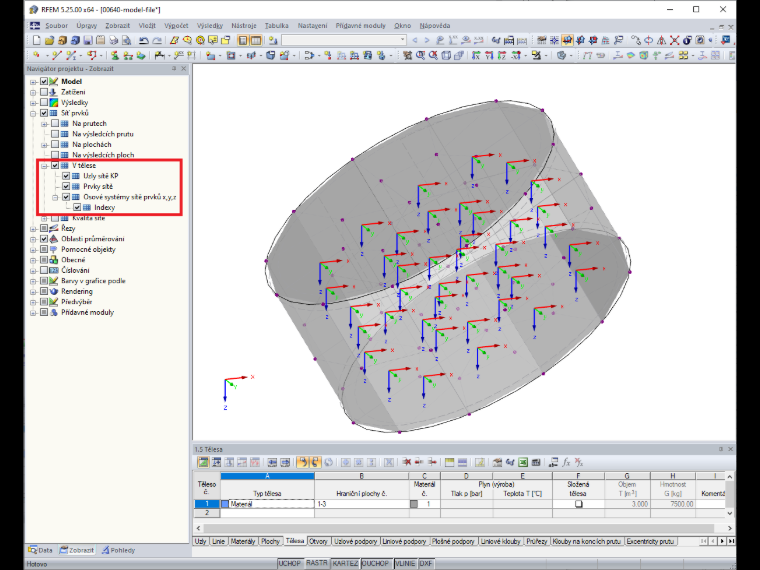Toggle UCHOP in status bar
This screenshot has width=760, height=570.
click(290, 563)
